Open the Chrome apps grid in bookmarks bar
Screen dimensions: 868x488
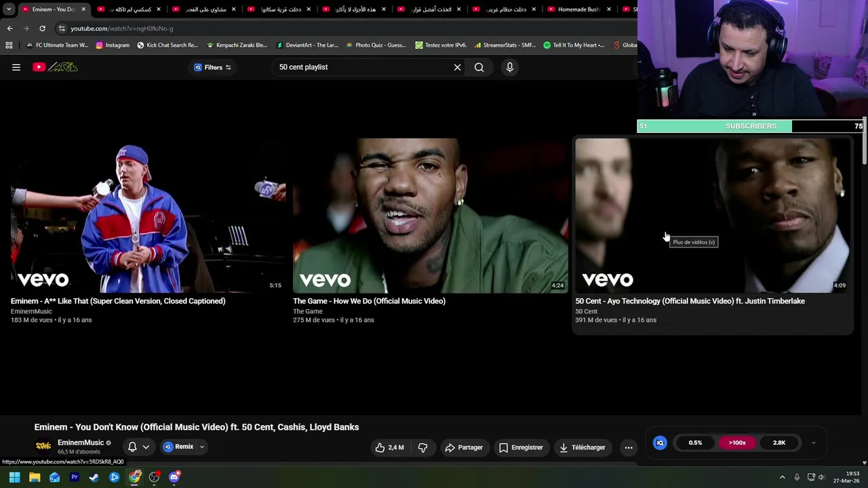click(9, 45)
